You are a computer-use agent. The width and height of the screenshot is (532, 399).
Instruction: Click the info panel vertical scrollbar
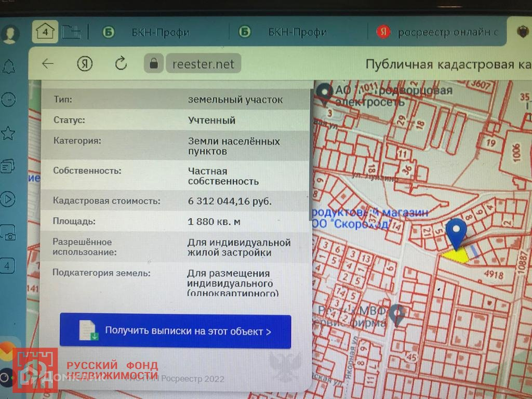pyautogui.click(x=311, y=154)
